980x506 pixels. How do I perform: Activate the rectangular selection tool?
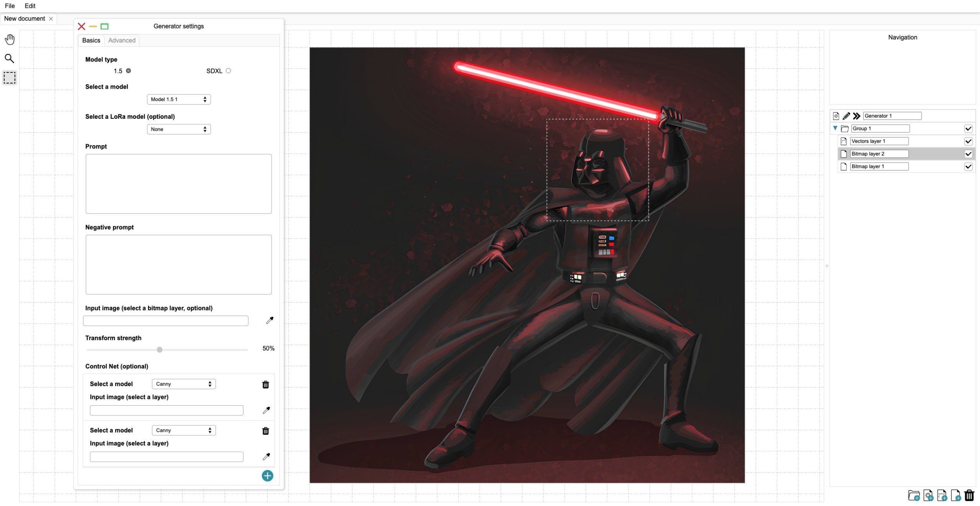click(9, 78)
